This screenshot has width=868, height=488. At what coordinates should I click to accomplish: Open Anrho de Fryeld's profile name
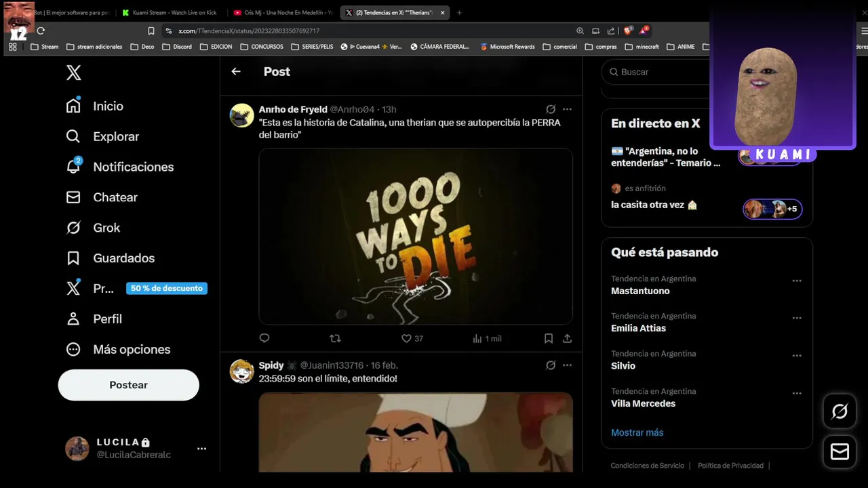pyautogui.click(x=293, y=109)
